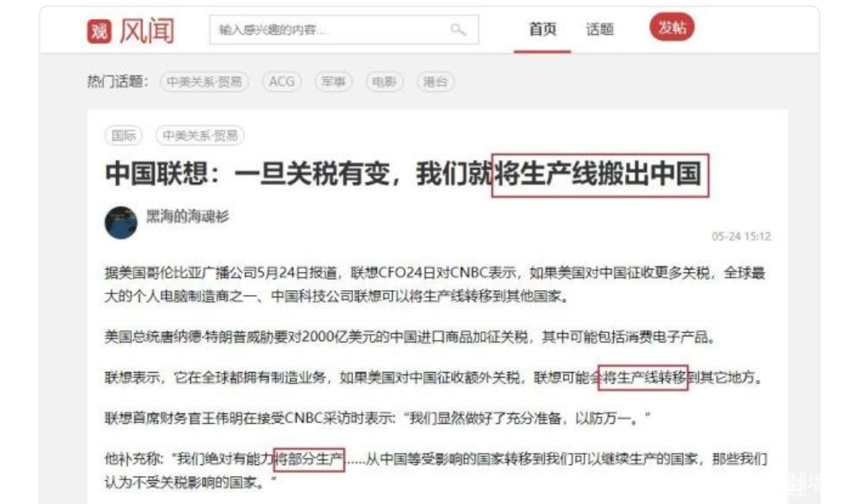
Task: Click the article headline about 中国联想
Action: (404, 173)
